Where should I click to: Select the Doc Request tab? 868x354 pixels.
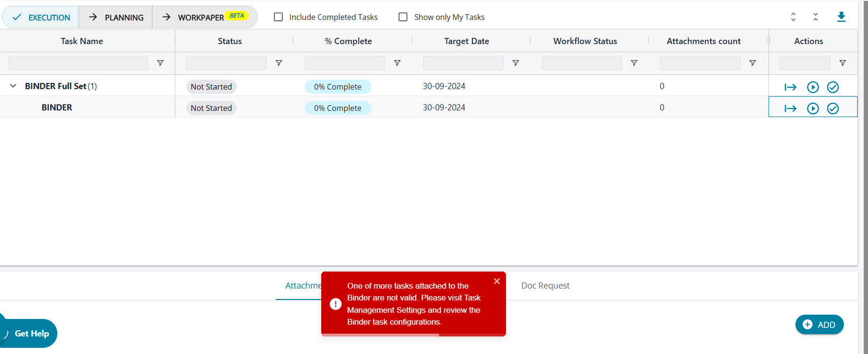[545, 286]
